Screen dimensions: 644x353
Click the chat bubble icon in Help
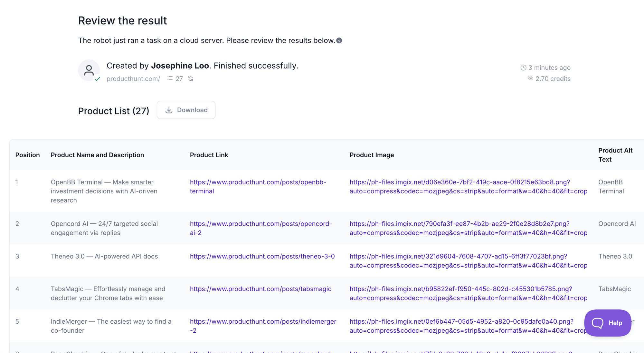pyautogui.click(x=598, y=323)
